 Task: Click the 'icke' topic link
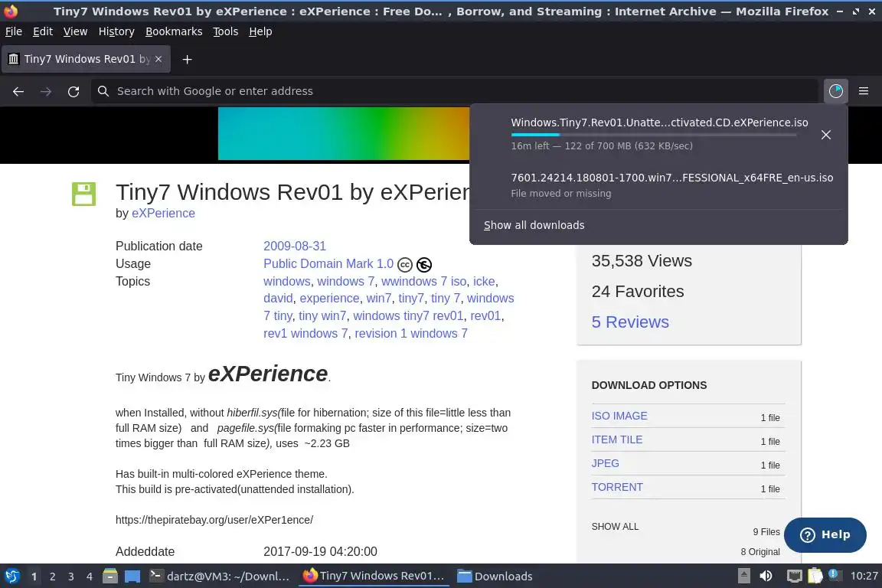(484, 281)
